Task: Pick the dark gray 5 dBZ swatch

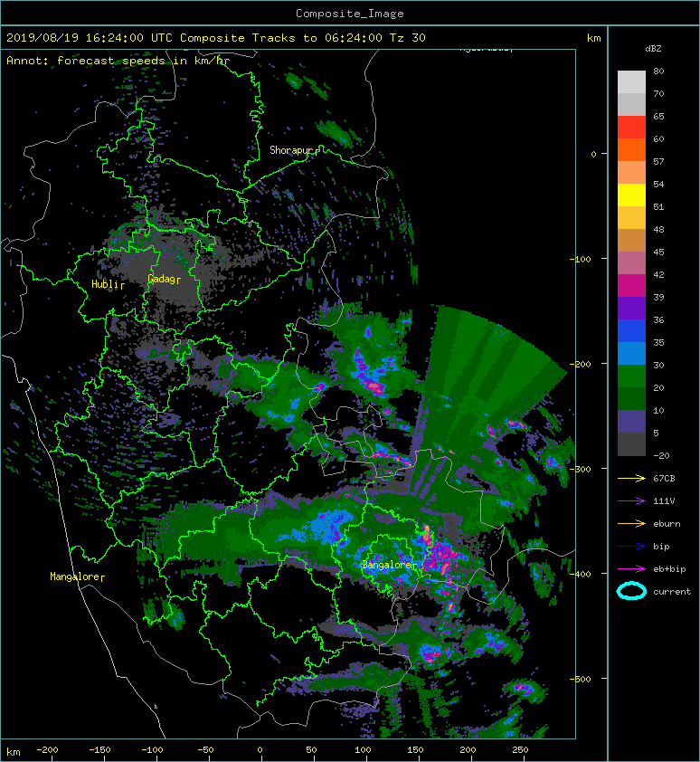Action: (631, 443)
